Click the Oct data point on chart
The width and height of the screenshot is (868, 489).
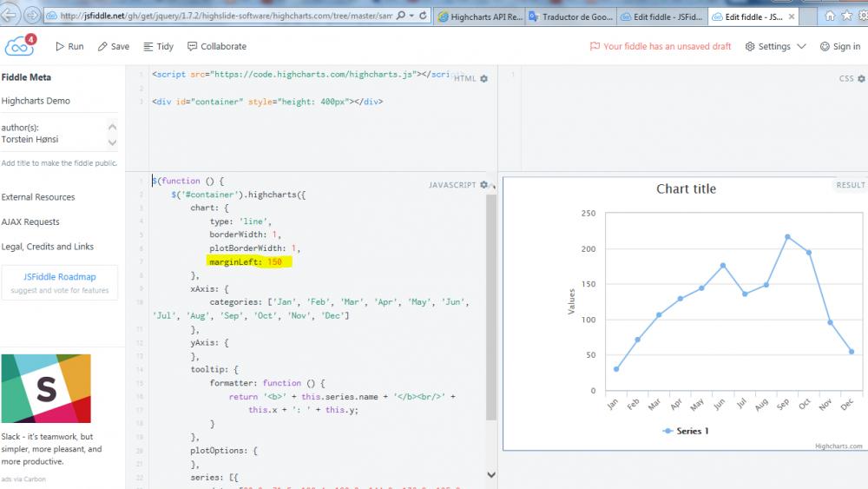pyautogui.click(x=809, y=253)
